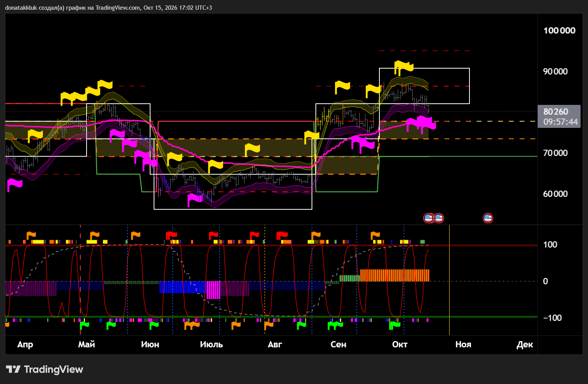Screen dimensions: 588x384
Task: Click the 60 000 price scale label
Action: [x=555, y=194]
